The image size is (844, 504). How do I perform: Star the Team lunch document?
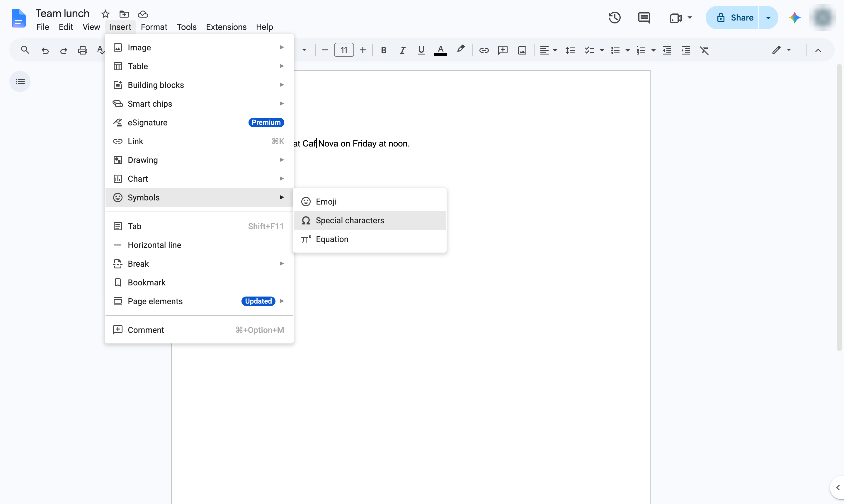click(105, 14)
